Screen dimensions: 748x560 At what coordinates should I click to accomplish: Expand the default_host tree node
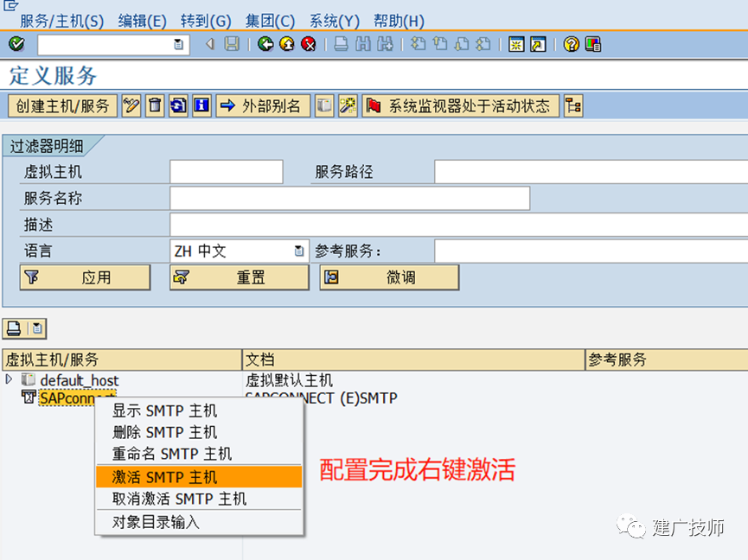click(x=9, y=379)
